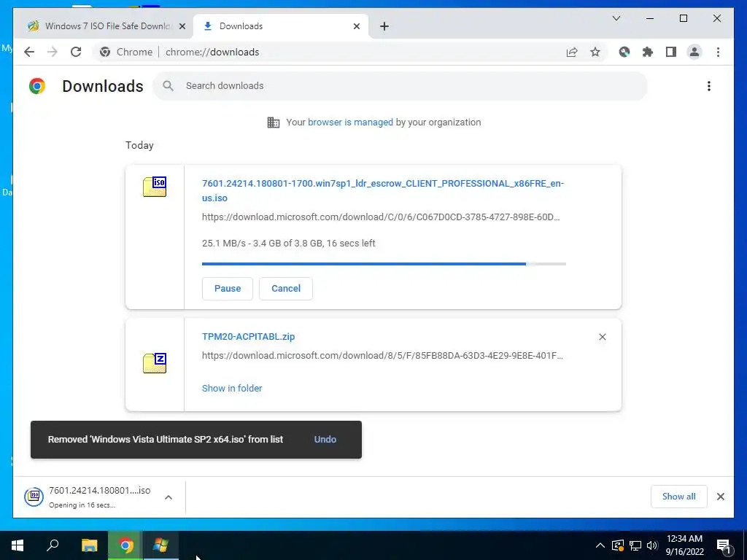Open Chrome three-dot menu

pos(718,52)
